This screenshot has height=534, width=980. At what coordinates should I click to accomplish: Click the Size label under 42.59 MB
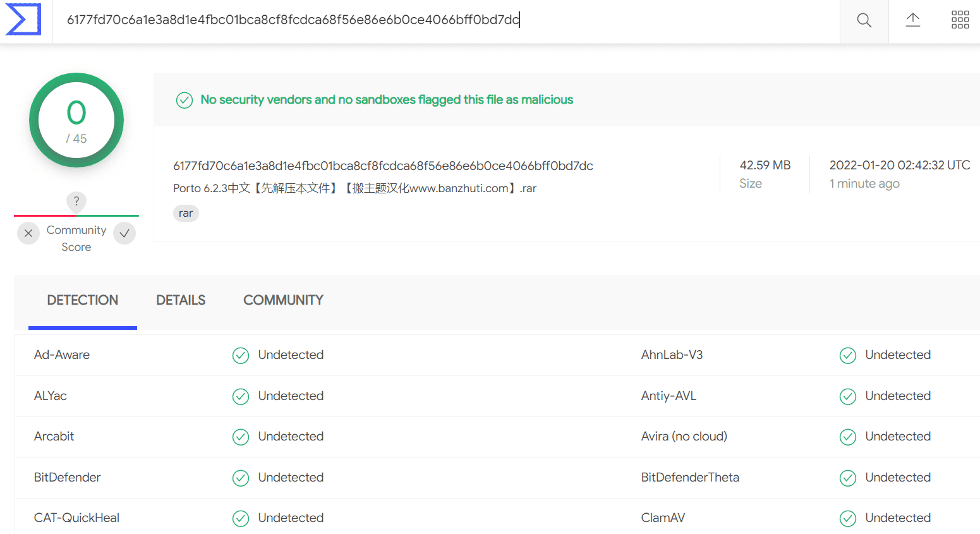click(751, 183)
